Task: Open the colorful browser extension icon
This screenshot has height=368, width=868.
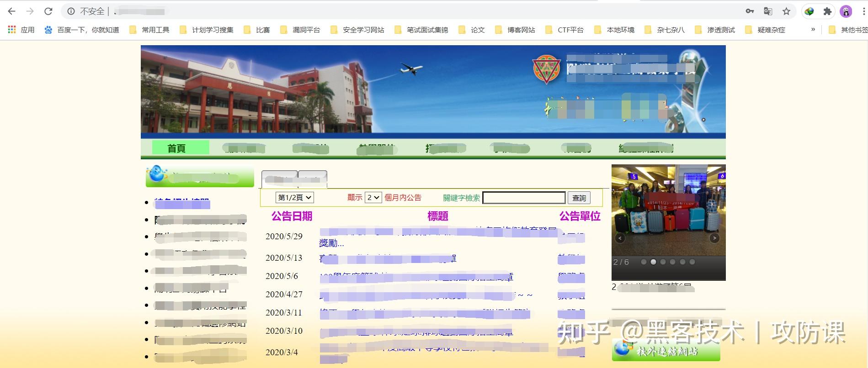Action: (x=809, y=11)
